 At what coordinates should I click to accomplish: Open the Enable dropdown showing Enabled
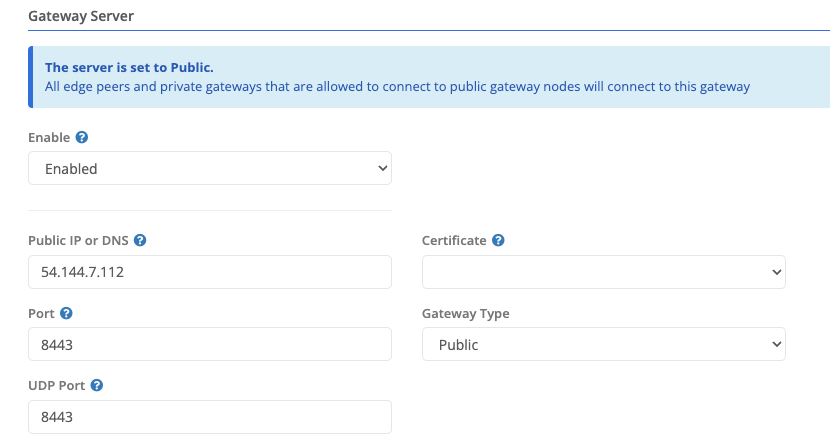(x=210, y=169)
